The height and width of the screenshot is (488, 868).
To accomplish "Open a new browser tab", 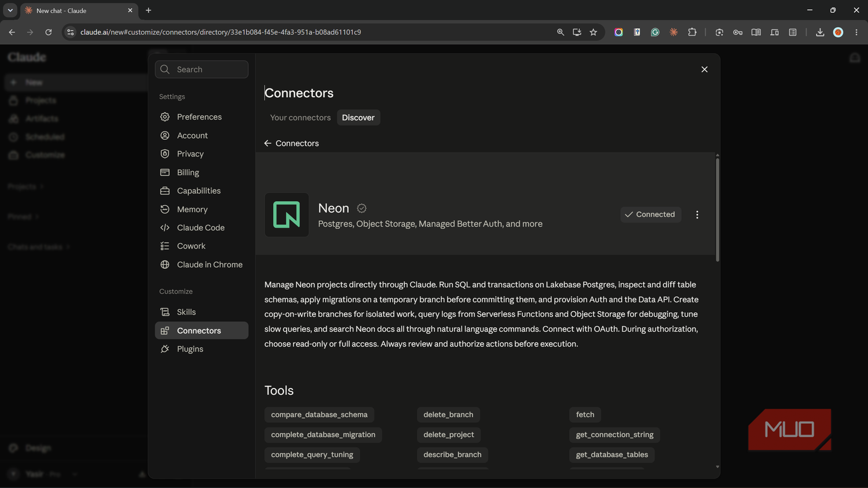I will click(149, 10).
